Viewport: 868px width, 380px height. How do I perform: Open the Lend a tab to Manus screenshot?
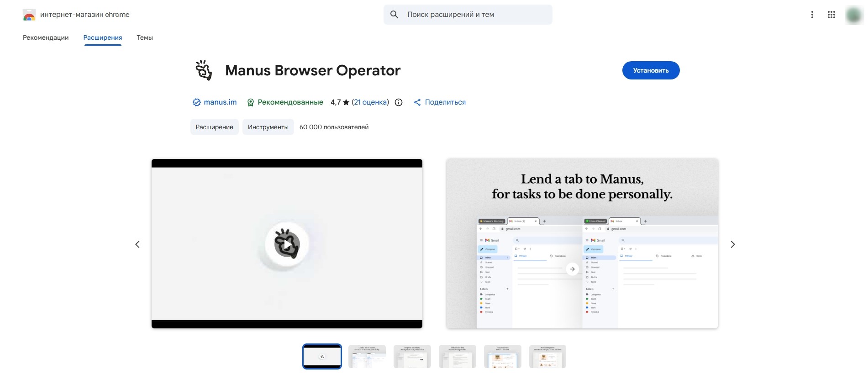[x=582, y=243]
